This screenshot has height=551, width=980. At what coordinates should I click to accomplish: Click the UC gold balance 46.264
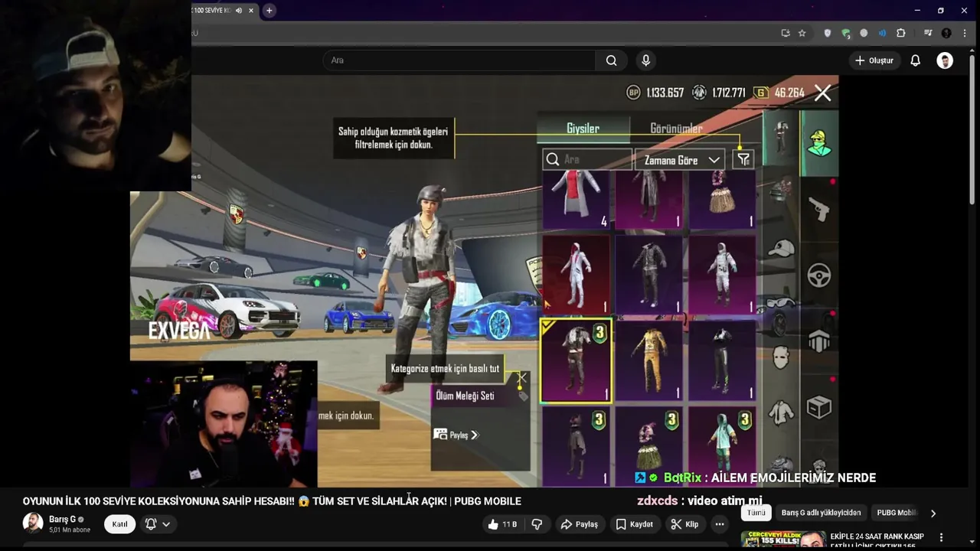pyautogui.click(x=779, y=93)
